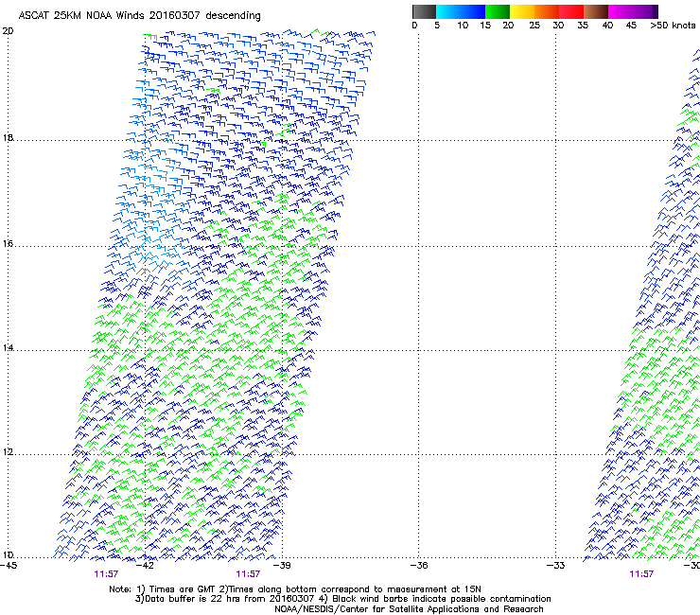This screenshot has height=615, width=700.
Task: Click the NOAA/NESDIS Center credit line
Action: pos(409,609)
